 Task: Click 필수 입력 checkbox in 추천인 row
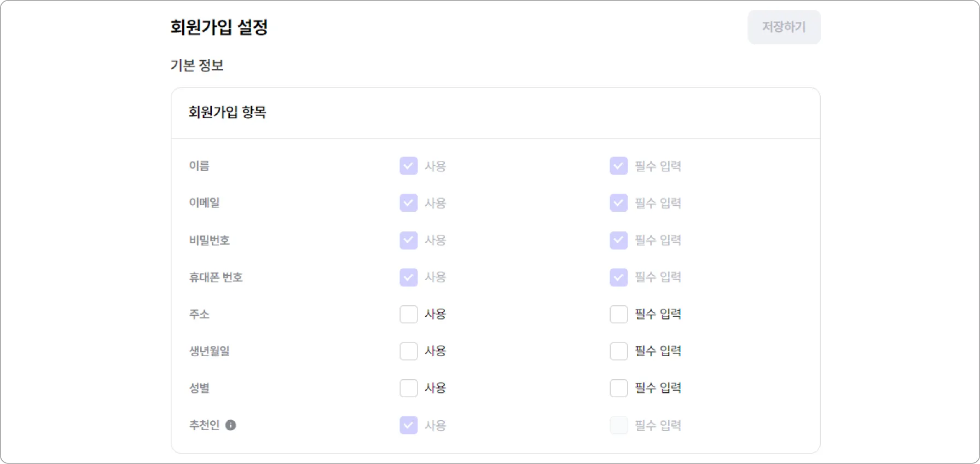[x=619, y=425]
